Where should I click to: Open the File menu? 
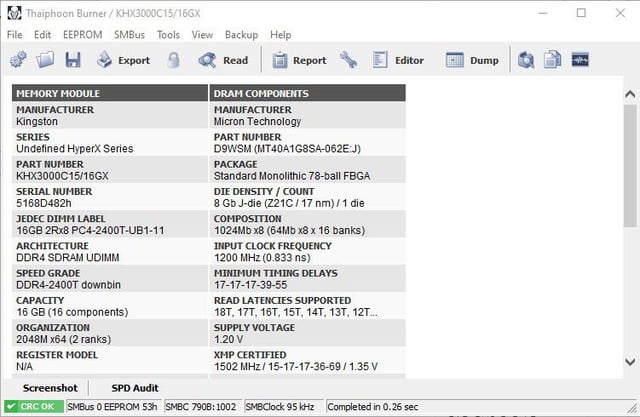[x=15, y=35]
